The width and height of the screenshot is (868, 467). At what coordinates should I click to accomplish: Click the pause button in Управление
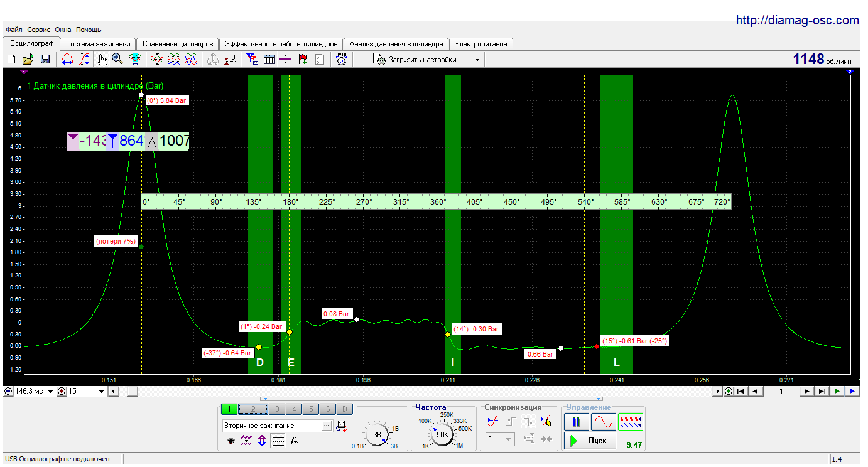coord(576,422)
